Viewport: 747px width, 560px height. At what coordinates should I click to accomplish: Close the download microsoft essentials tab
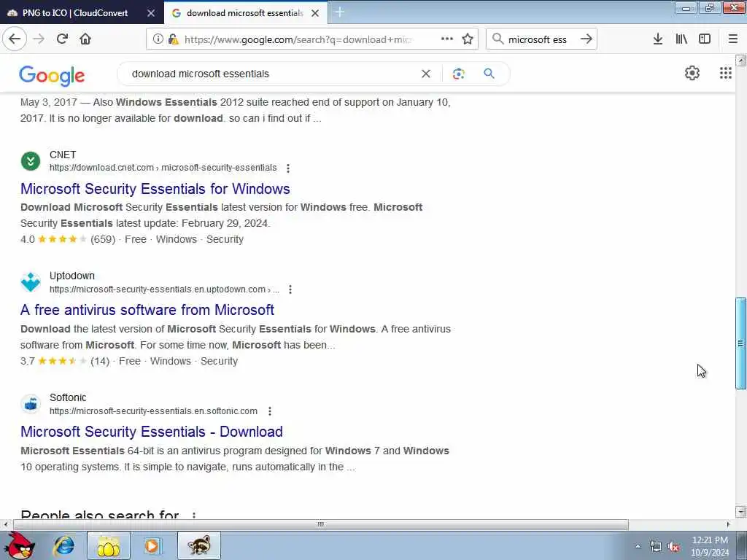(x=315, y=13)
